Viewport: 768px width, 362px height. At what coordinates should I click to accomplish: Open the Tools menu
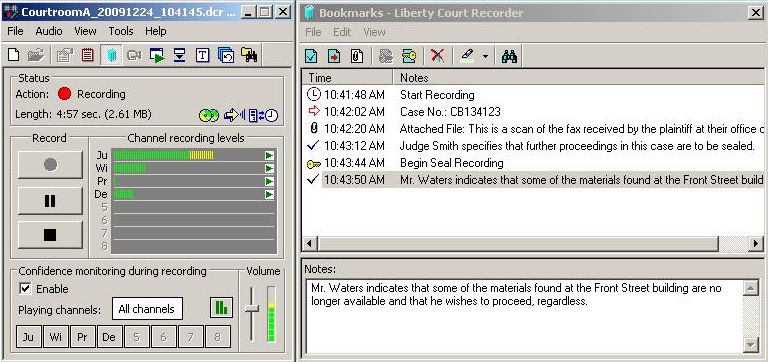pyautogui.click(x=121, y=31)
